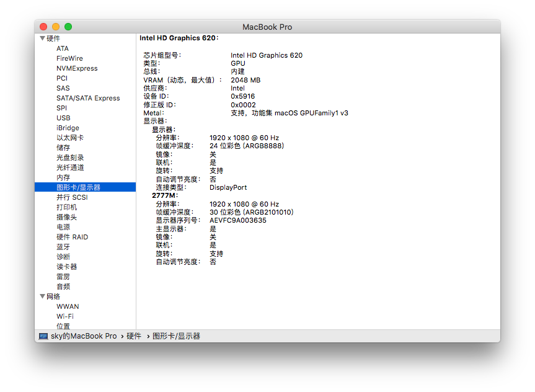Select 内存 in hardware list
Image resolution: width=535 pixels, height=392 pixels.
coord(63,177)
